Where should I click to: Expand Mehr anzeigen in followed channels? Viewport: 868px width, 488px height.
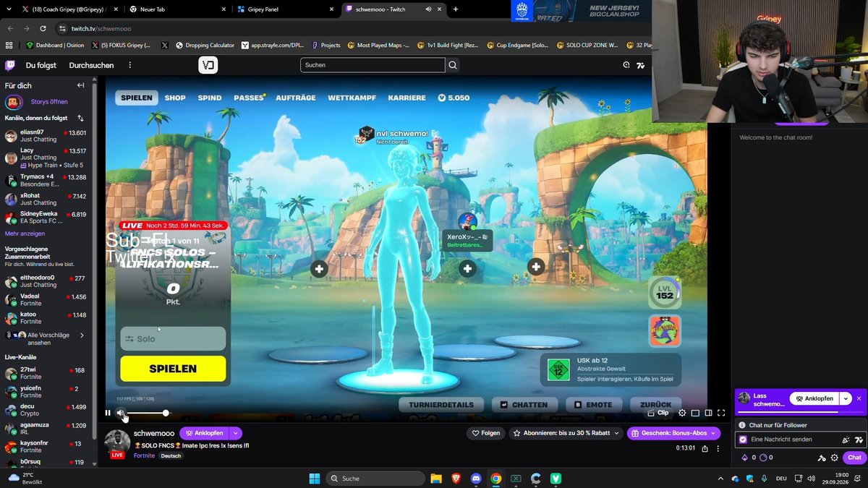[x=25, y=234]
